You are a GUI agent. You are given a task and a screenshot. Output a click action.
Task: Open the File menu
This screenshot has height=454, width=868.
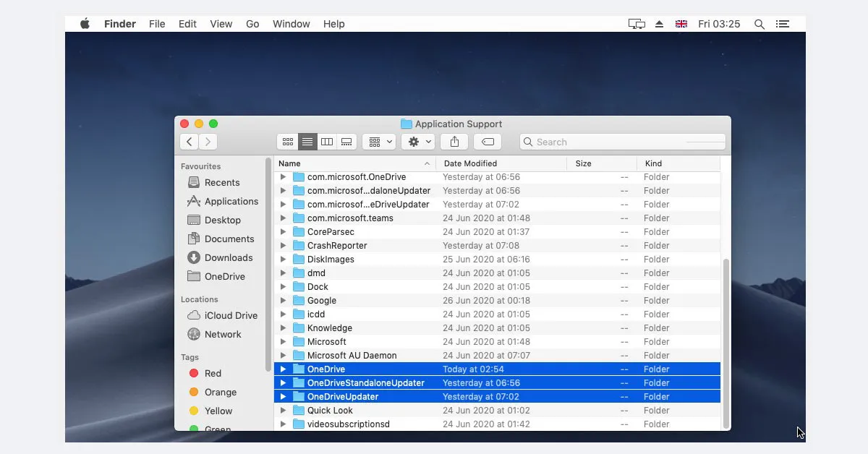pos(157,24)
